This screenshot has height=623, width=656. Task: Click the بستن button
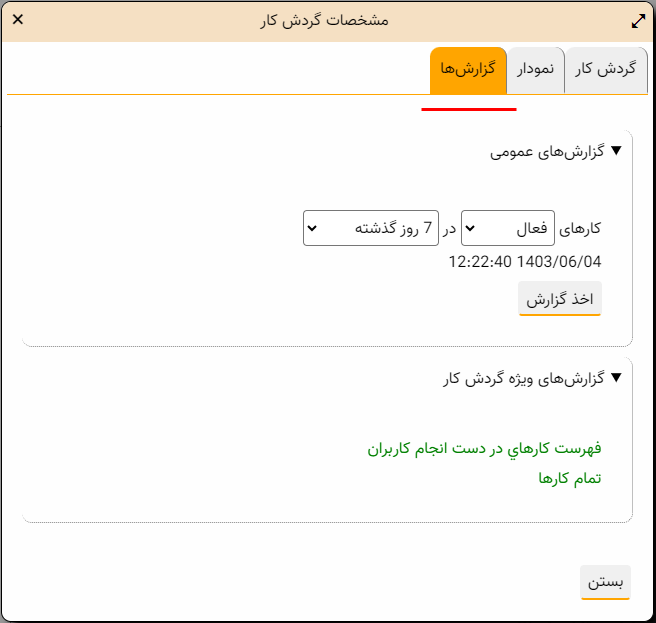tap(605, 582)
